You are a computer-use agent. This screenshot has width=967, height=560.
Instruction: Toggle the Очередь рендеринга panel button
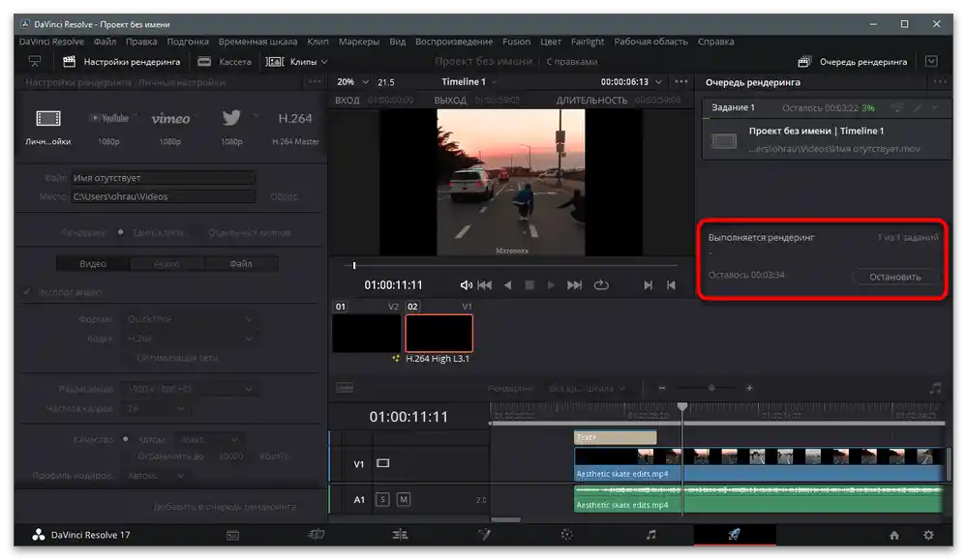tap(852, 62)
